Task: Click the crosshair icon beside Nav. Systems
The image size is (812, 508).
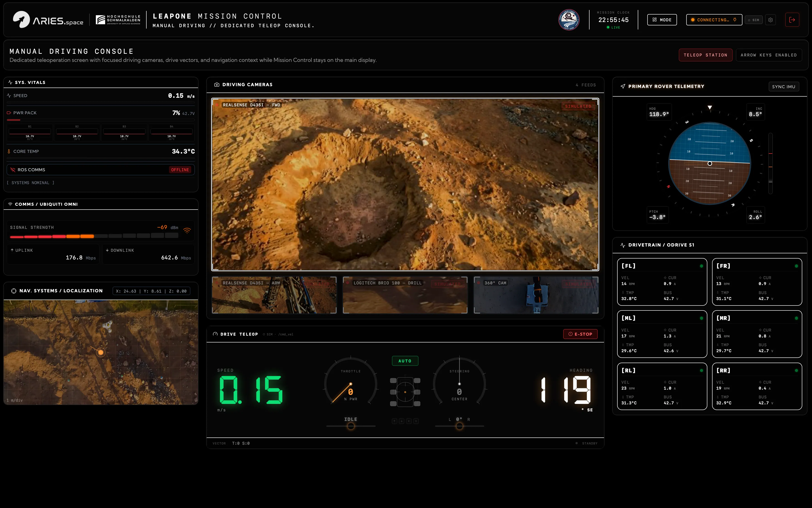Action: coord(14,291)
